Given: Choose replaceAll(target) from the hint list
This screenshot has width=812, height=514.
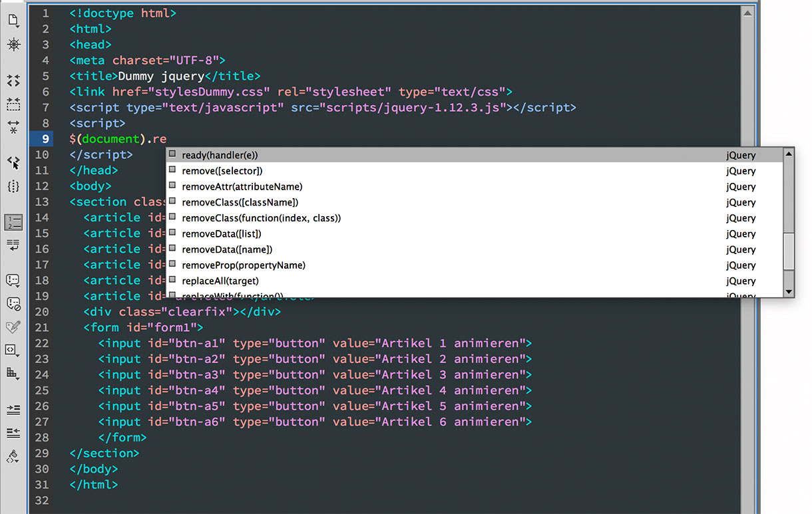Looking at the screenshot, I should coord(474,281).
